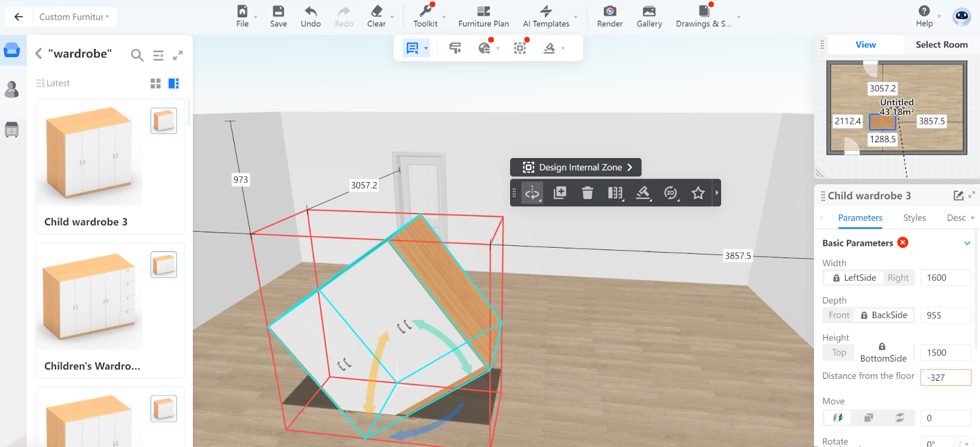Viewport: 980px width, 447px height.
Task: Add wardrobe to favorites star icon
Action: pyautogui.click(x=698, y=193)
